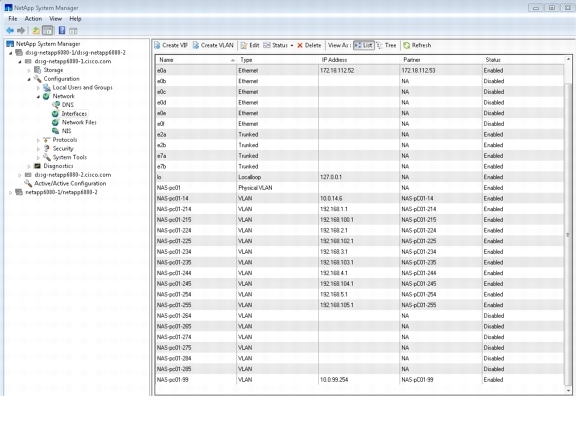Open the Help menu
Screen dimensions: 576x431
(75, 19)
